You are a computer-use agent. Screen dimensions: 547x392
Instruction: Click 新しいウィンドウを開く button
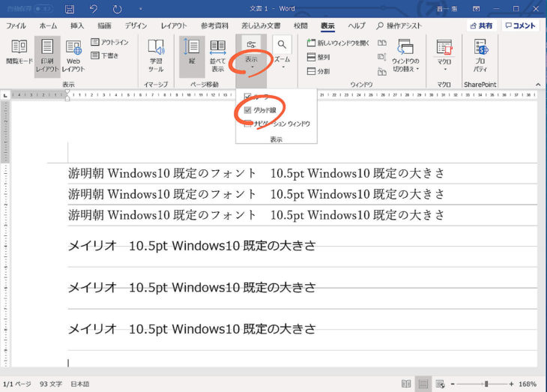[x=339, y=43]
